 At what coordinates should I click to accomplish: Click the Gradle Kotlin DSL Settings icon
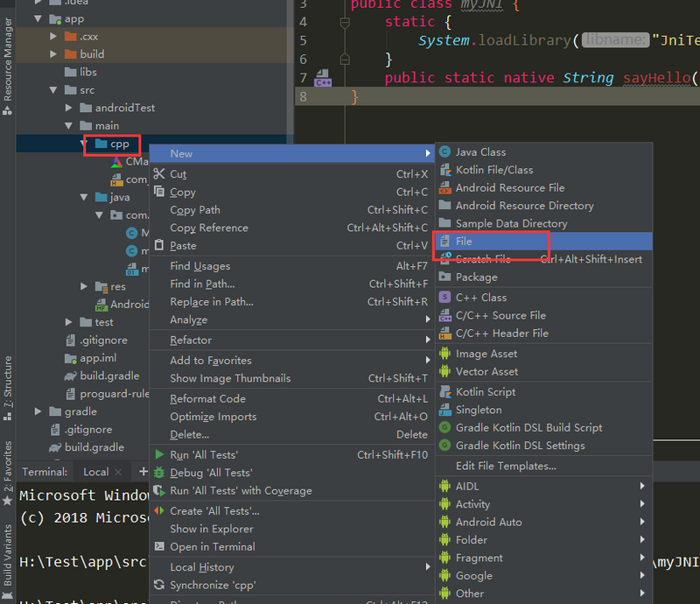(444, 446)
